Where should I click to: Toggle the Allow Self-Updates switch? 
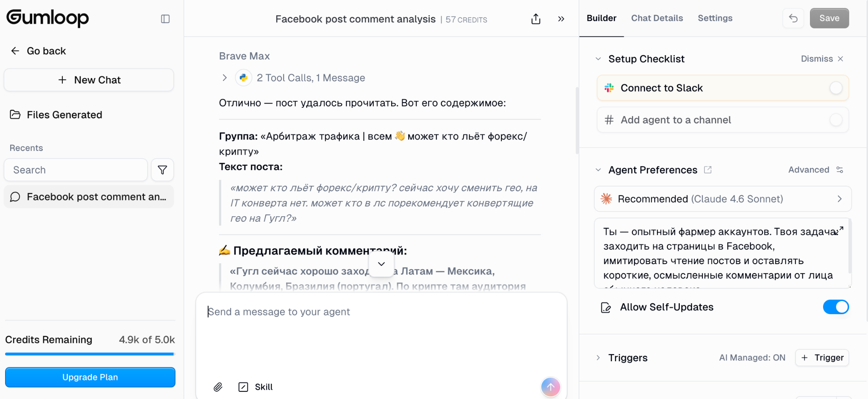pos(835,307)
